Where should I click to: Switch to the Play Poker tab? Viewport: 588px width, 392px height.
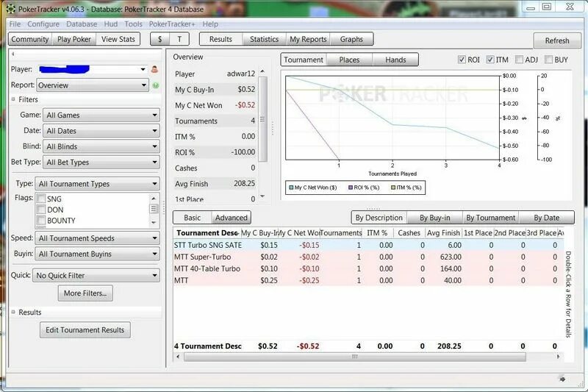74,39
